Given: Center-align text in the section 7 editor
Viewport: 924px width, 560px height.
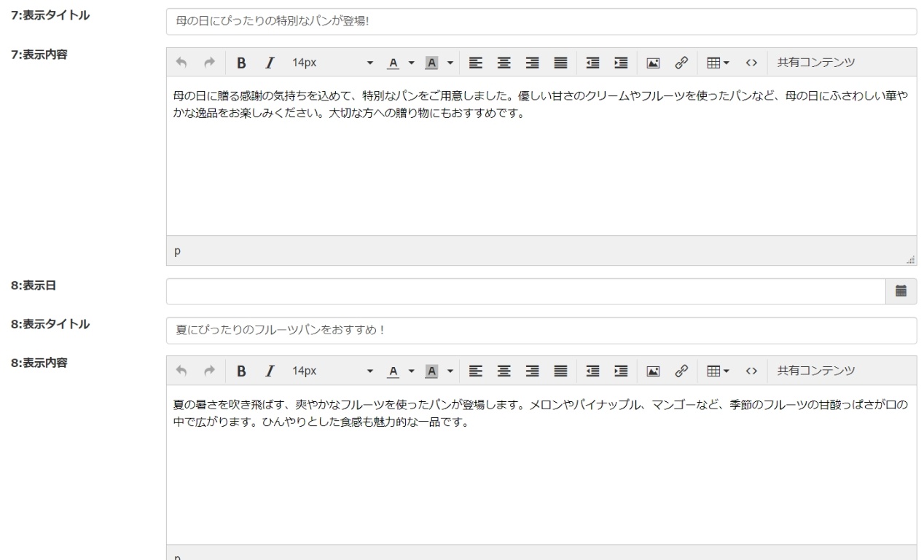Looking at the screenshot, I should click(503, 63).
